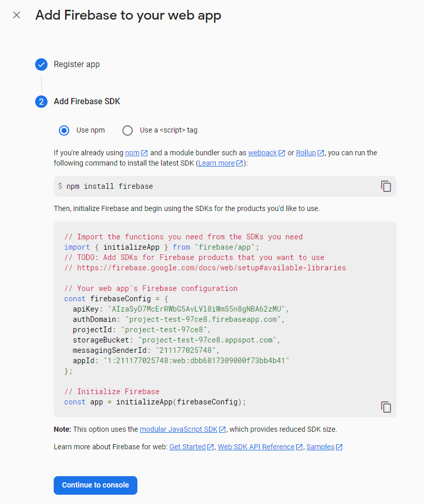Copy the Firebase configuration code snippet
This screenshot has width=424, height=504.
(386, 407)
